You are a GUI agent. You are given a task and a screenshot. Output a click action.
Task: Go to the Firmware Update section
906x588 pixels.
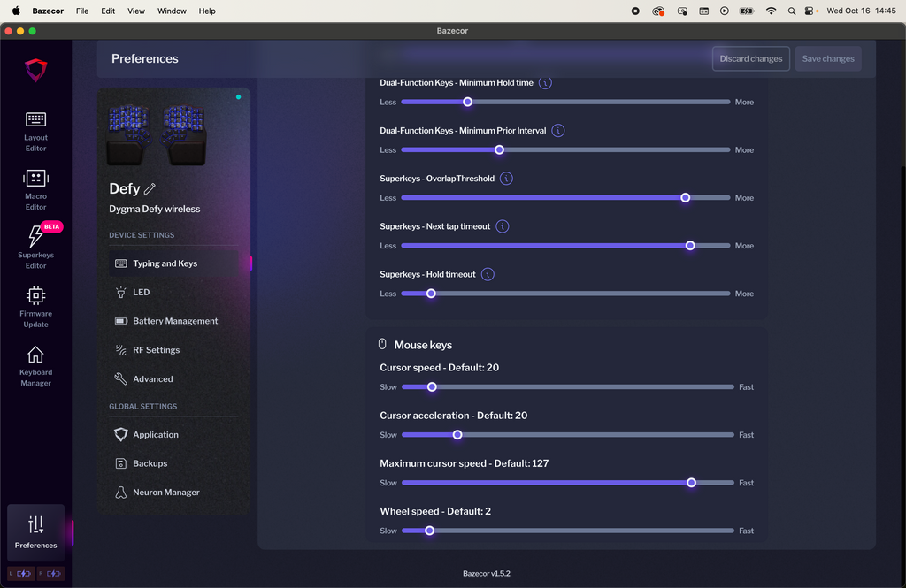35,306
